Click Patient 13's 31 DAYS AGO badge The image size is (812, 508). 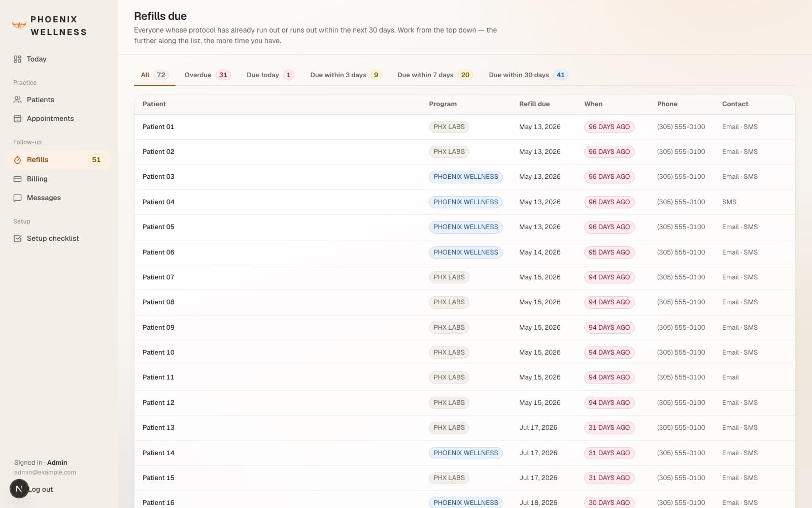click(609, 428)
